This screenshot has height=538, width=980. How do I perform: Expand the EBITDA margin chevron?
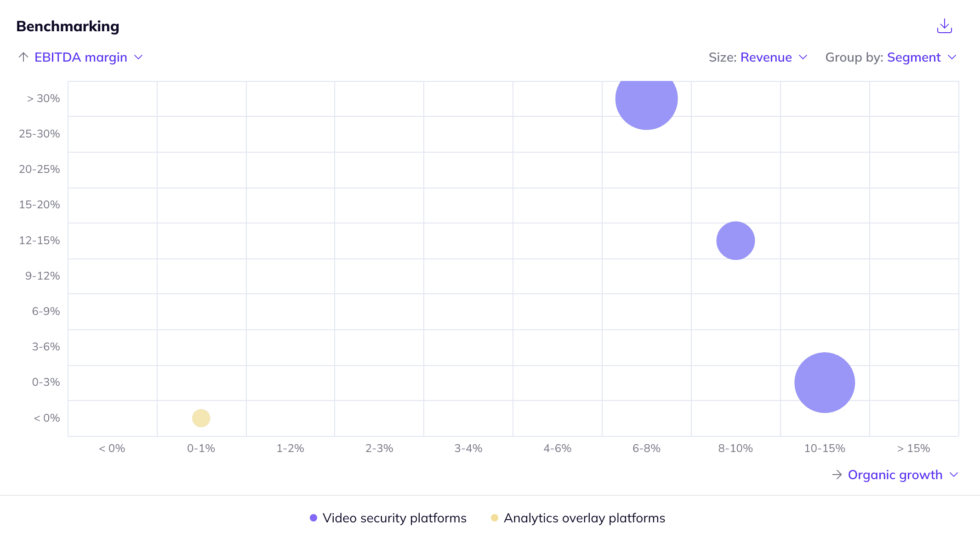click(138, 57)
